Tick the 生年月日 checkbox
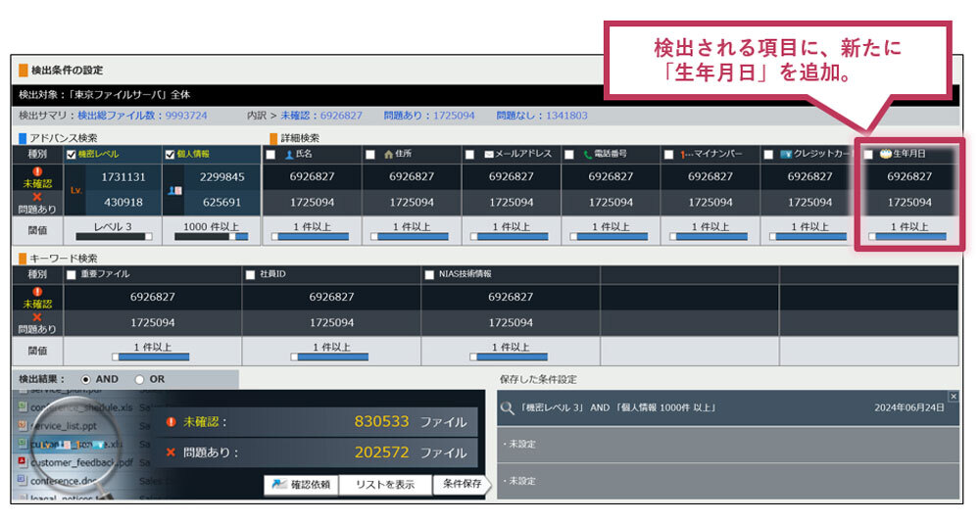Image resolution: width=980 pixels, height=523 pixels. point(868,155)
